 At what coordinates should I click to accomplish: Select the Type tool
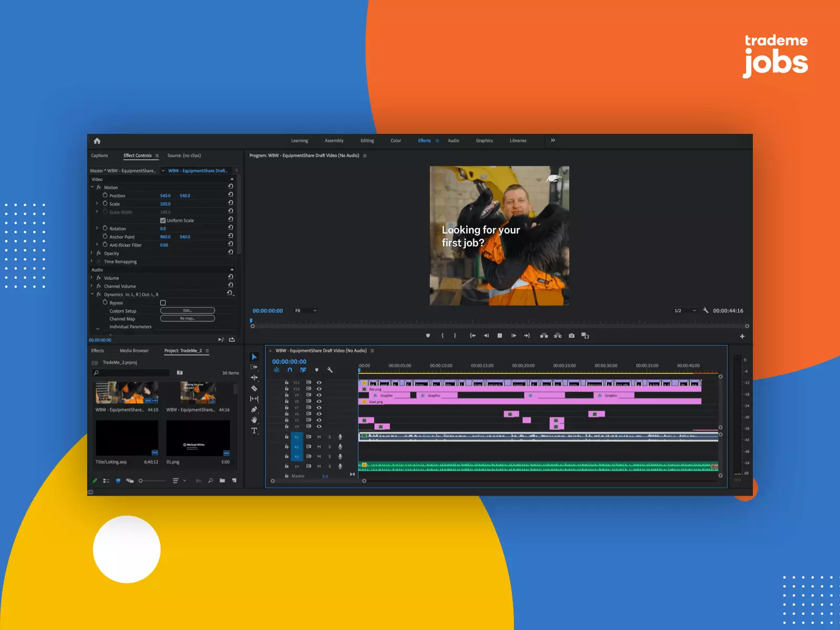tap(254, 430)
